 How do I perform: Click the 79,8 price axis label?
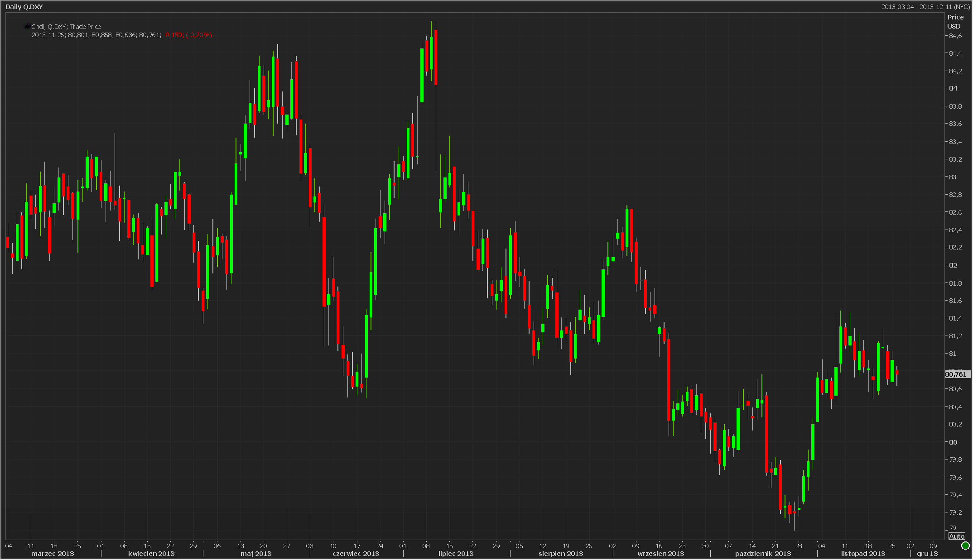coord(955,459)
